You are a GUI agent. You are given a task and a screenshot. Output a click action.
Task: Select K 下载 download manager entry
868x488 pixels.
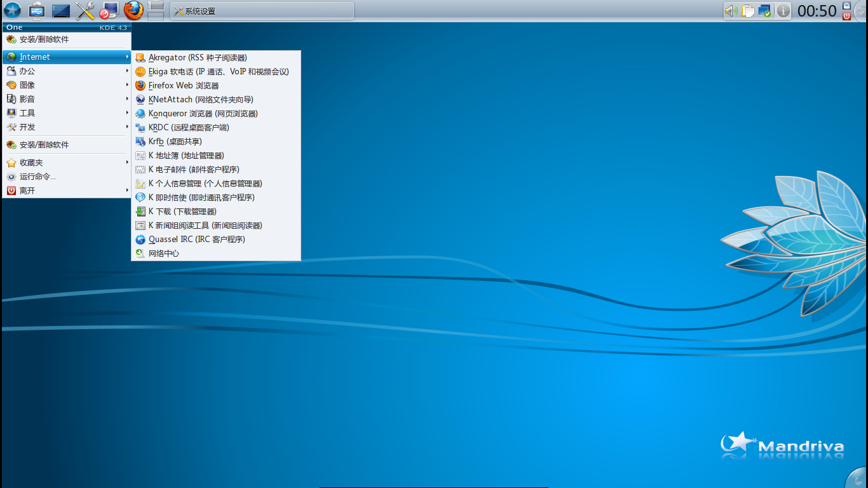pyautogui.click(x=216, y=212)
